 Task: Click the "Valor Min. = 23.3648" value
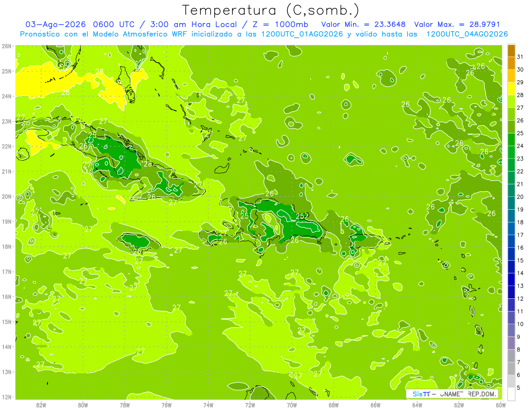pyautogui.click(x=364, y=24)
